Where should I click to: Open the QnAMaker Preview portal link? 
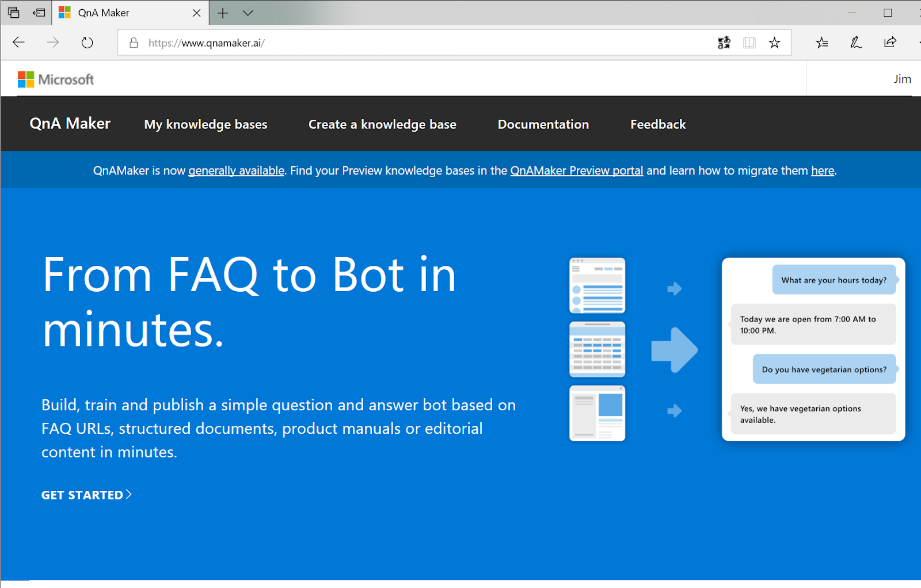click(x=577, y=170)
